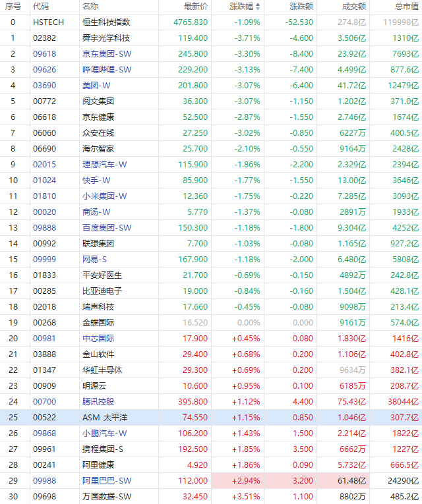The image size is (422, 504).
Task: Select 金蝶国际 row name
Action: click(x=98, y=323)
